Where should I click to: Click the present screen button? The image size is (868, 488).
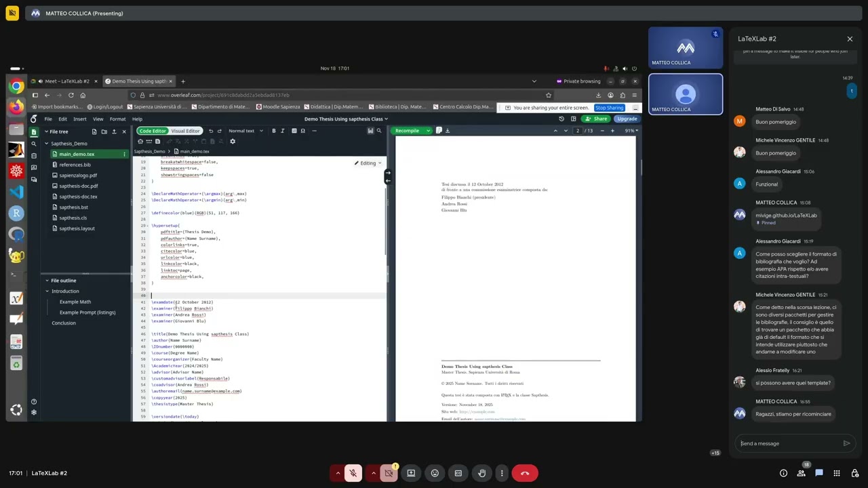pyautogui.click(x=411, y=473)
